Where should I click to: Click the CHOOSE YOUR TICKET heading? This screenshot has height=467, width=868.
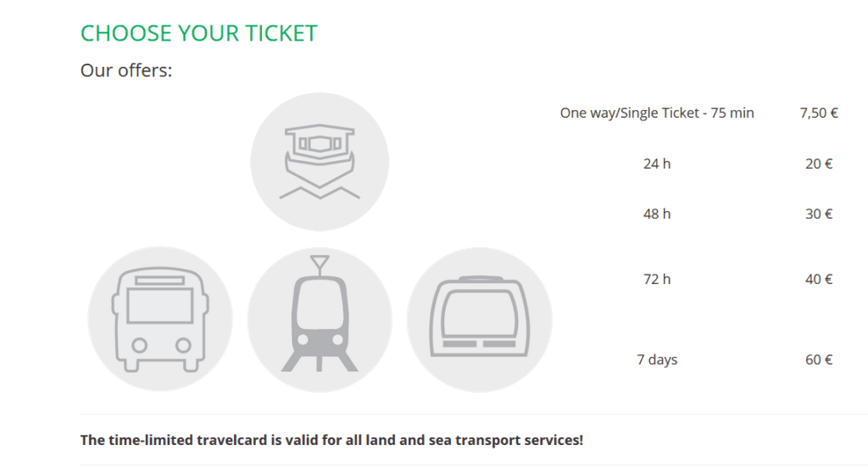pyautogui.click(x=198, y=33)
